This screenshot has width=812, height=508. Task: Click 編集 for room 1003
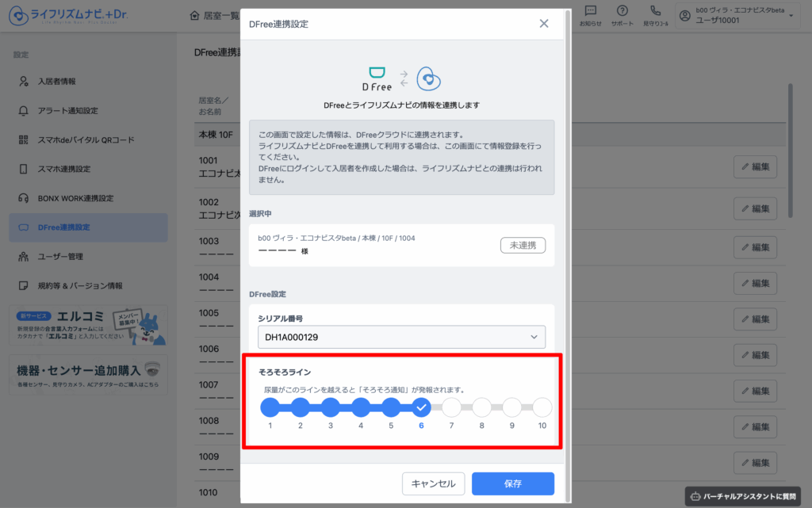coord(755,247)
